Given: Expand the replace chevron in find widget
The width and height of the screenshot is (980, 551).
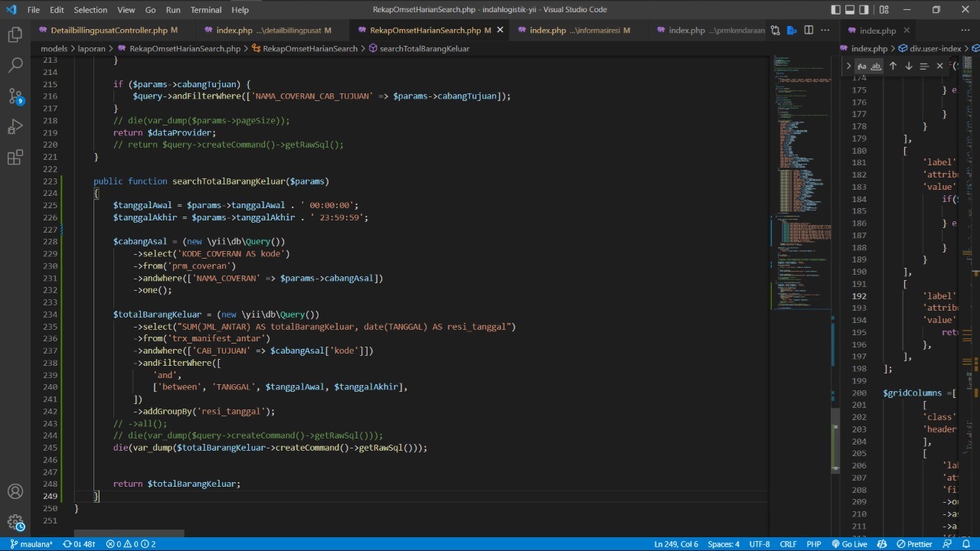Looking at the screenshot, I should click(848, 66).
